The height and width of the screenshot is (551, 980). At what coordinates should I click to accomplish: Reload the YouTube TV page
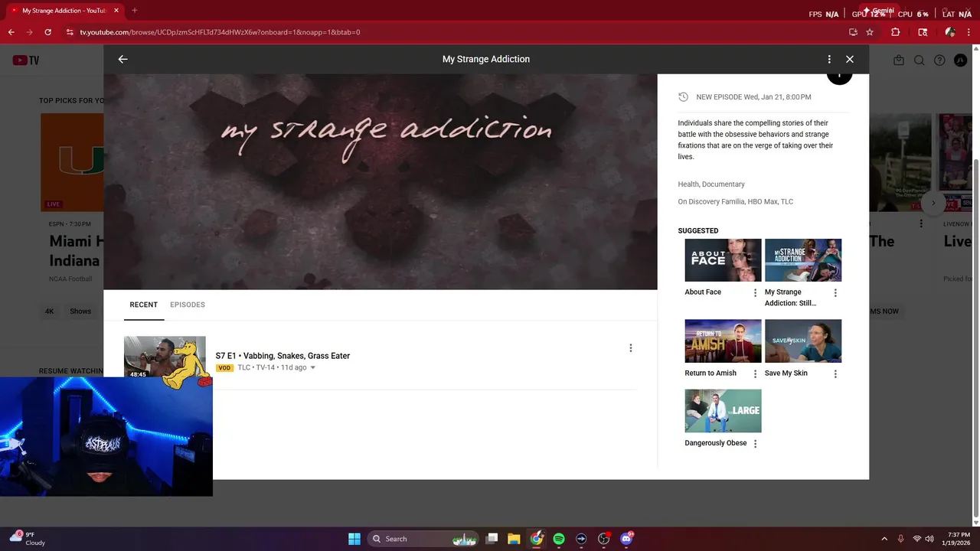48,32
